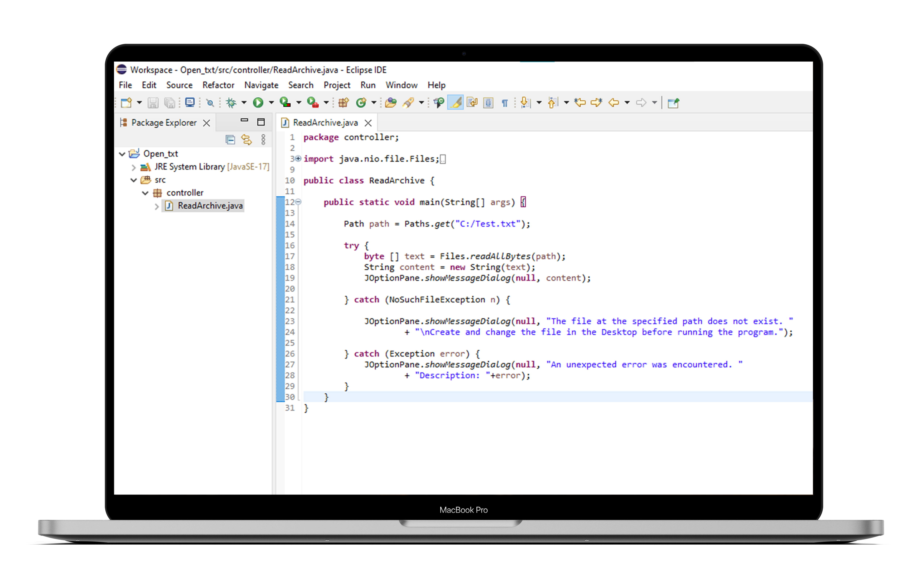
Task: Click Open Perspective icon
Action: 673,103
